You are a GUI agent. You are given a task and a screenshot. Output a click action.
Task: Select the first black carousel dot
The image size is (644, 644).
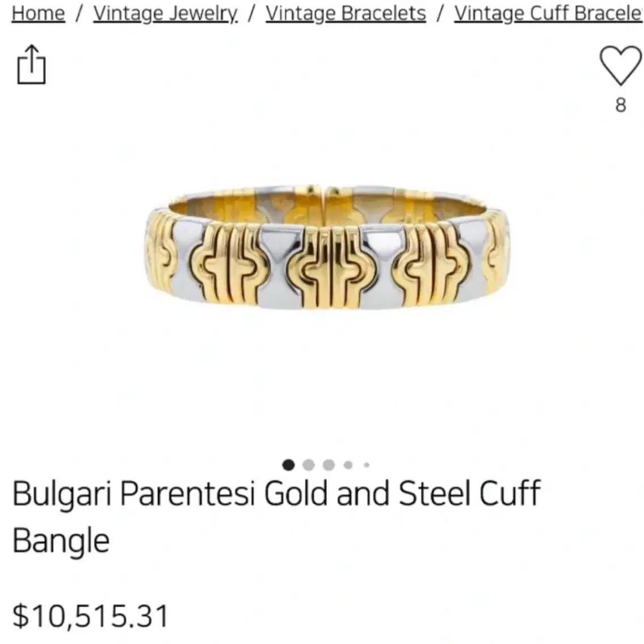pyautogui.click(x=289, y=465)
